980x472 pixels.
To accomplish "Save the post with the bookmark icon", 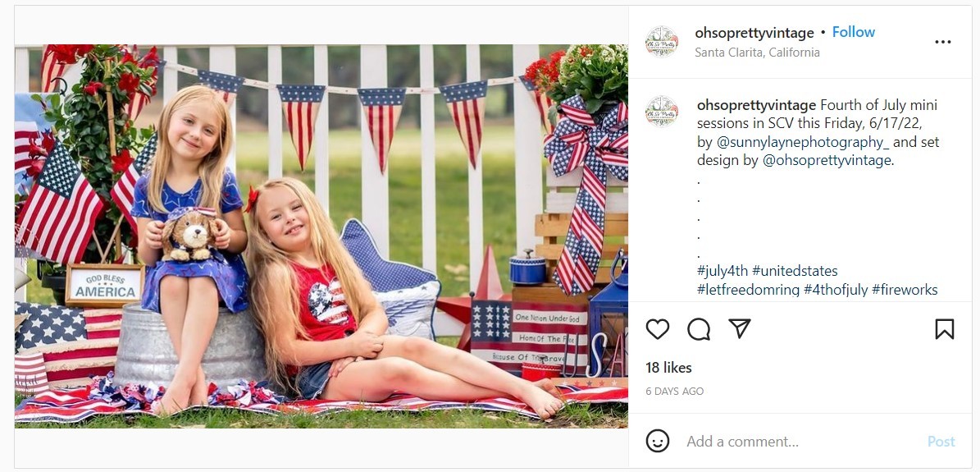I will coord(945,328).
